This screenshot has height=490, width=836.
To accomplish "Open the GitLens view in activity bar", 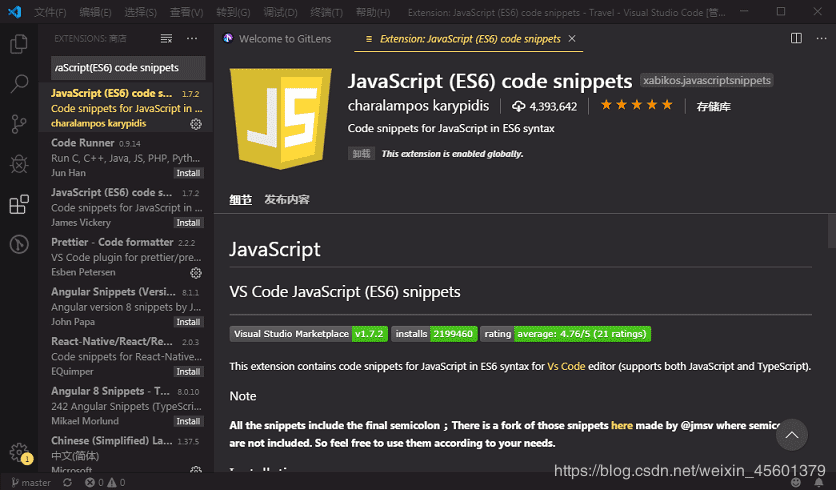I will (18, 244).
